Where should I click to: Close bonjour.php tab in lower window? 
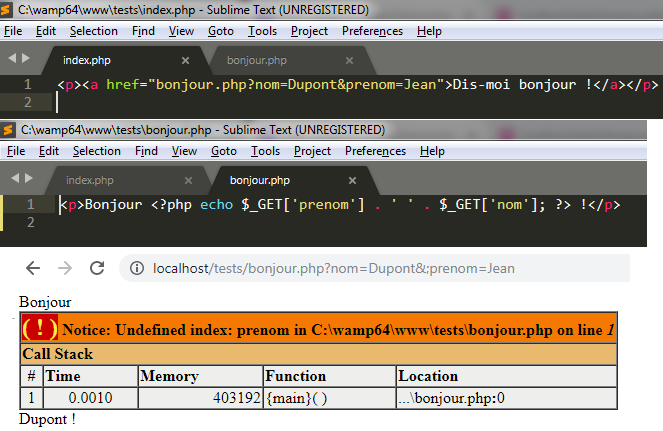point(352,181)
